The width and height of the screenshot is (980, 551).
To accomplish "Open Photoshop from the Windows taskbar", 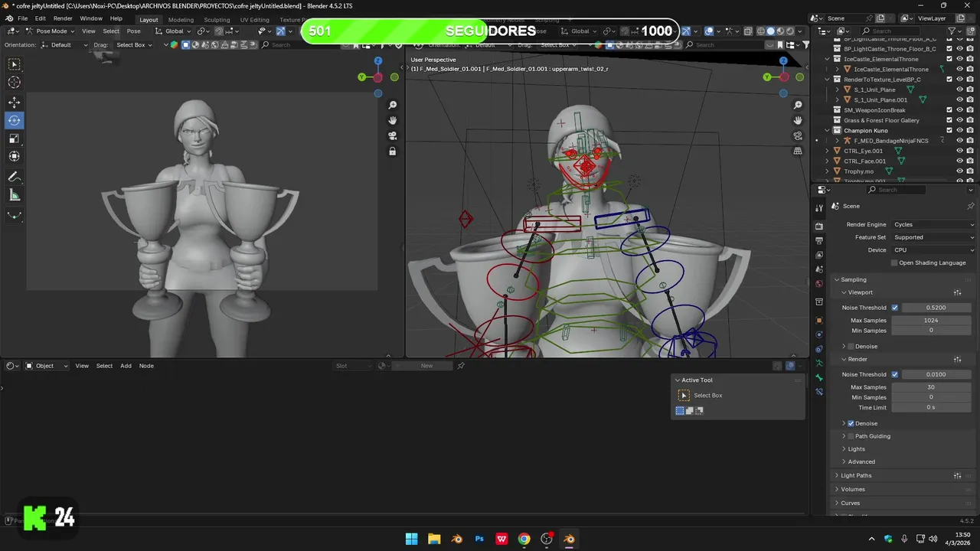I will pyautogui.click(x=479, y=539).
